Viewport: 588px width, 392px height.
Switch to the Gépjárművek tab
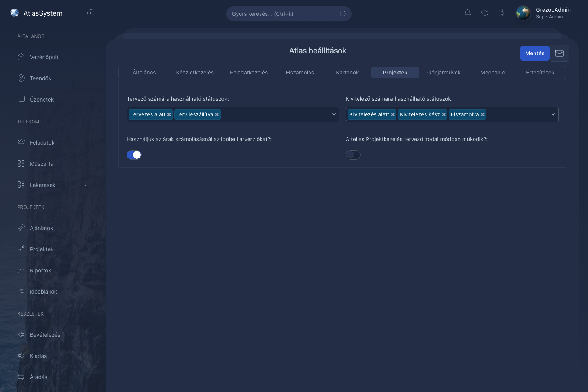444,73
